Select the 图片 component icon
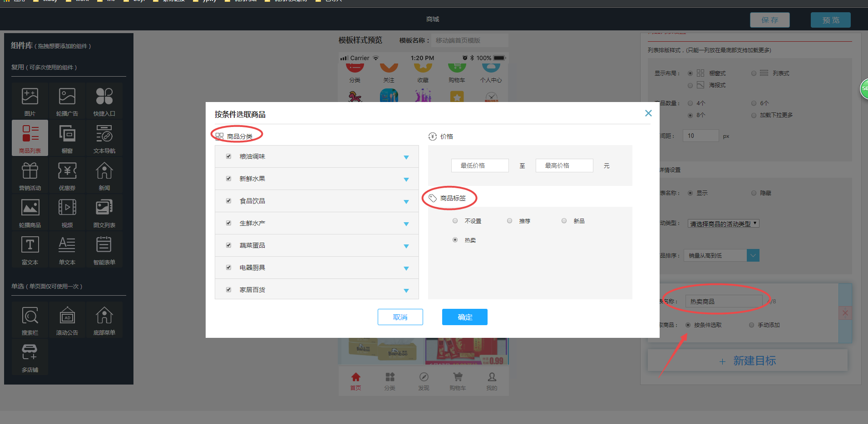The width and height of the screenshot is (868, 424). (30, 97)
